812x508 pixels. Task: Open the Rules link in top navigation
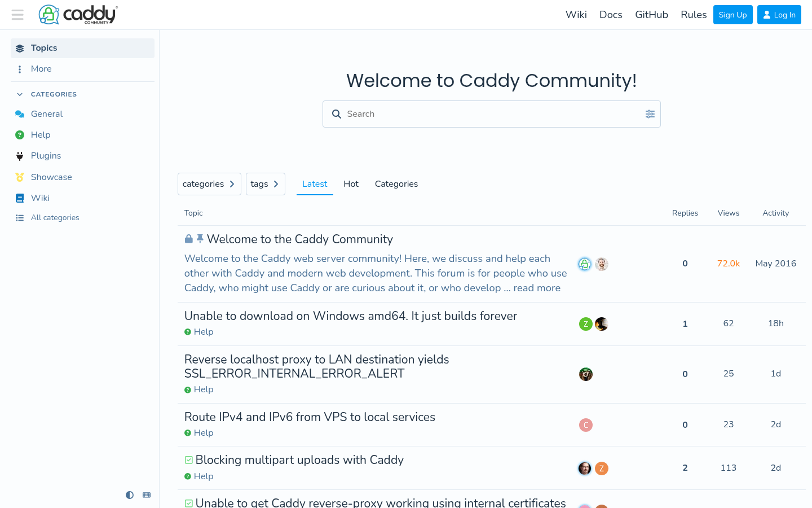point(694,15)
